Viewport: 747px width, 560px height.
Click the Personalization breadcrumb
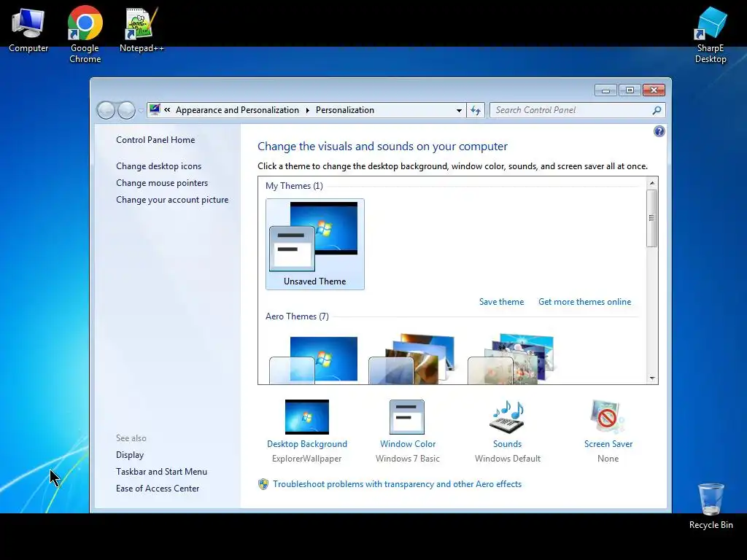pyautogui.click(x=345, y=110)
